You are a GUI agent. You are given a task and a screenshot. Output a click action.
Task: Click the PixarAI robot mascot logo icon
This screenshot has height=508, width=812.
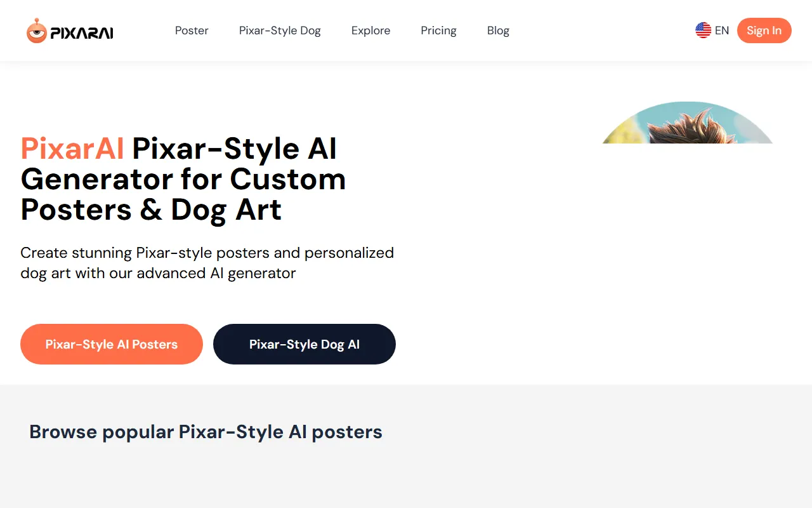coord(36,31)
